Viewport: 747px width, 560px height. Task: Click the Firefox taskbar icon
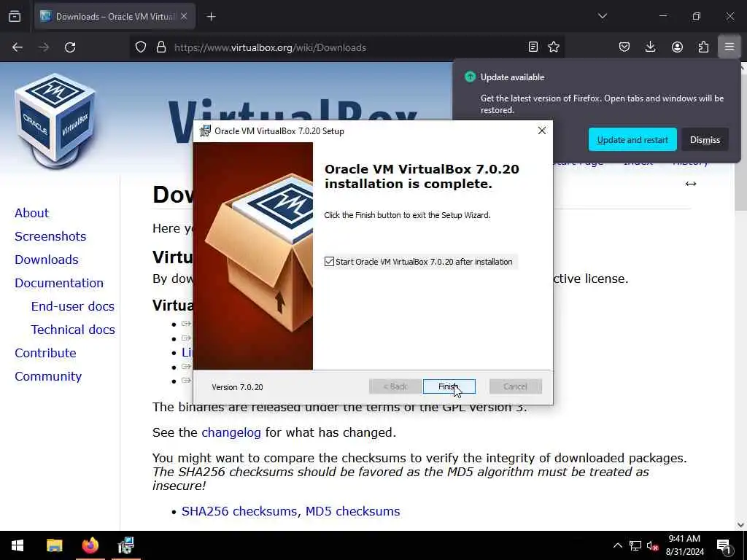pos(90,545)
